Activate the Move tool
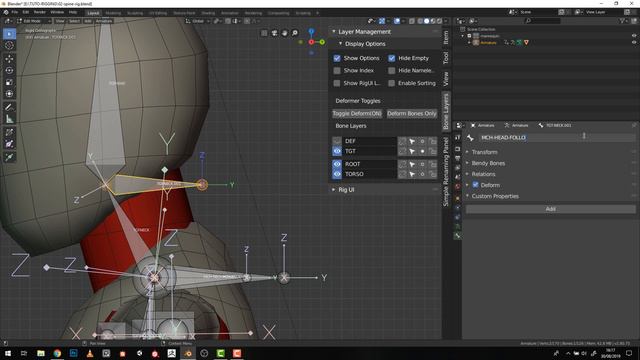This screenshot has height=360, width=640. (x=9, y=58)
